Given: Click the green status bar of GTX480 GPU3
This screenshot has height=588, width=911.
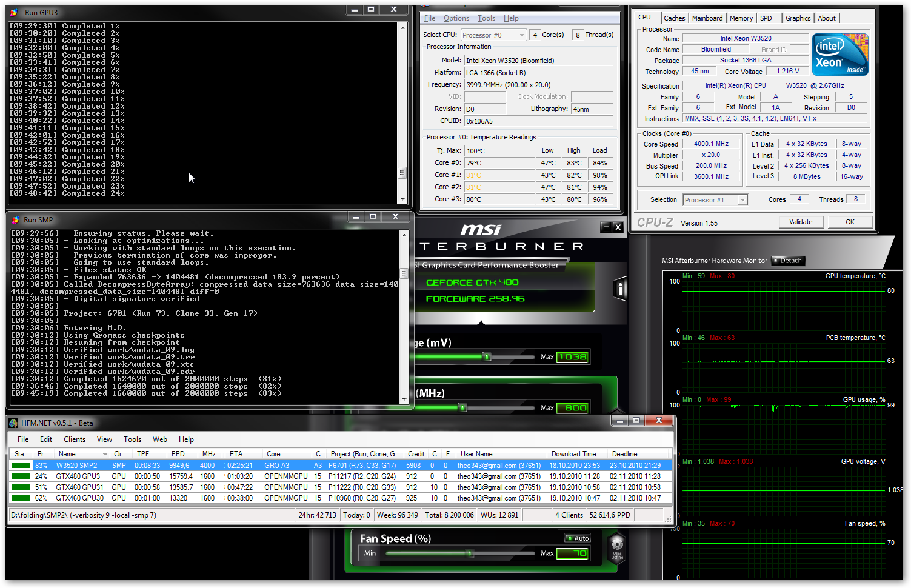Looking at the screenshot, I should [x=21, y=476].
